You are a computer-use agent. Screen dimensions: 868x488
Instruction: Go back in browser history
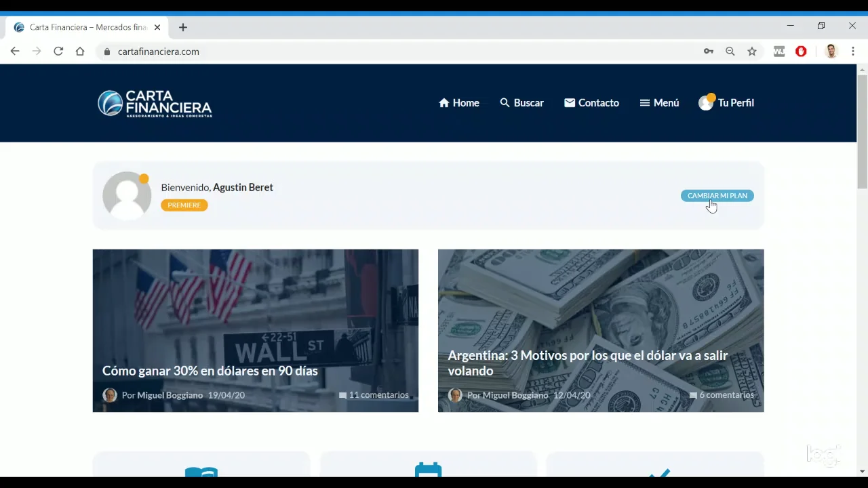(15, 52)
